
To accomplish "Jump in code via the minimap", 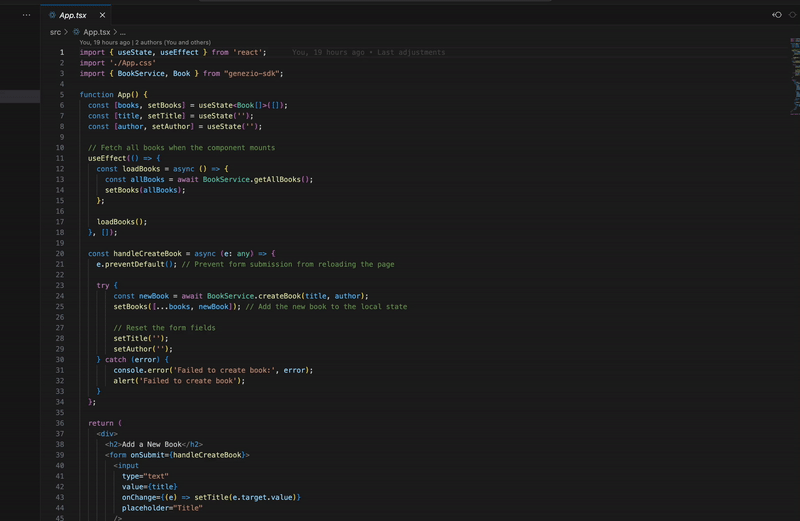I will [x=795, y=77].
